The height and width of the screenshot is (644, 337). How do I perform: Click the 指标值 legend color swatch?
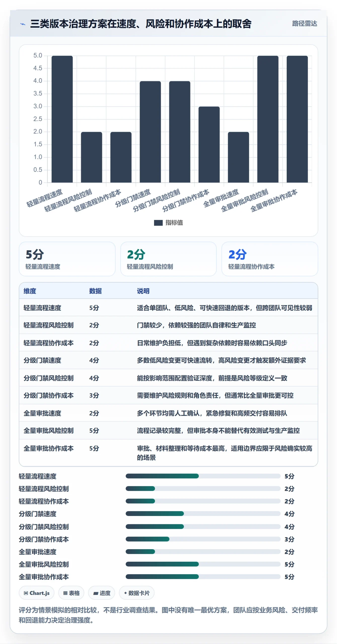158,223
